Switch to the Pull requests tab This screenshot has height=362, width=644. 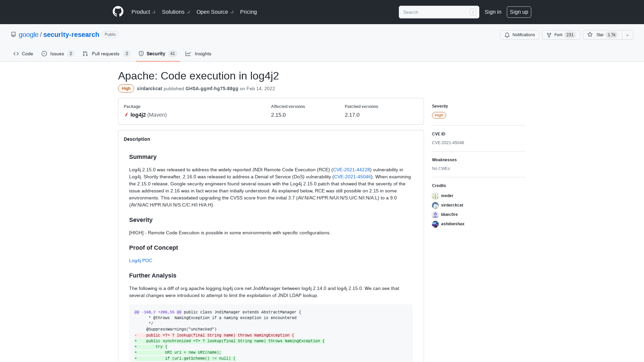pos(106,54)
